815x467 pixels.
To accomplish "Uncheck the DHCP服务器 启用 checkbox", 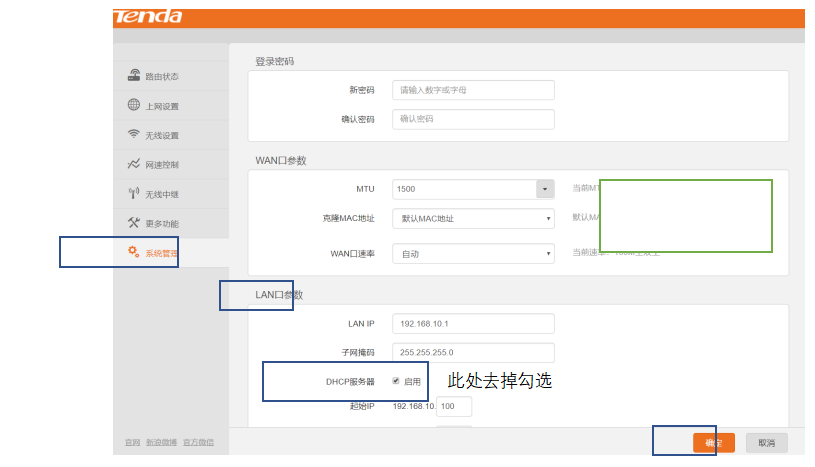I will 396,381.
